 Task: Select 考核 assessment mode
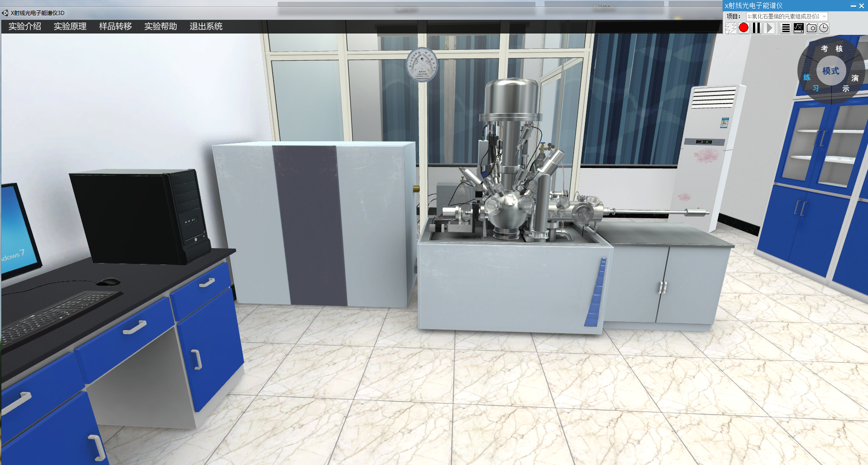coord(832,48)
